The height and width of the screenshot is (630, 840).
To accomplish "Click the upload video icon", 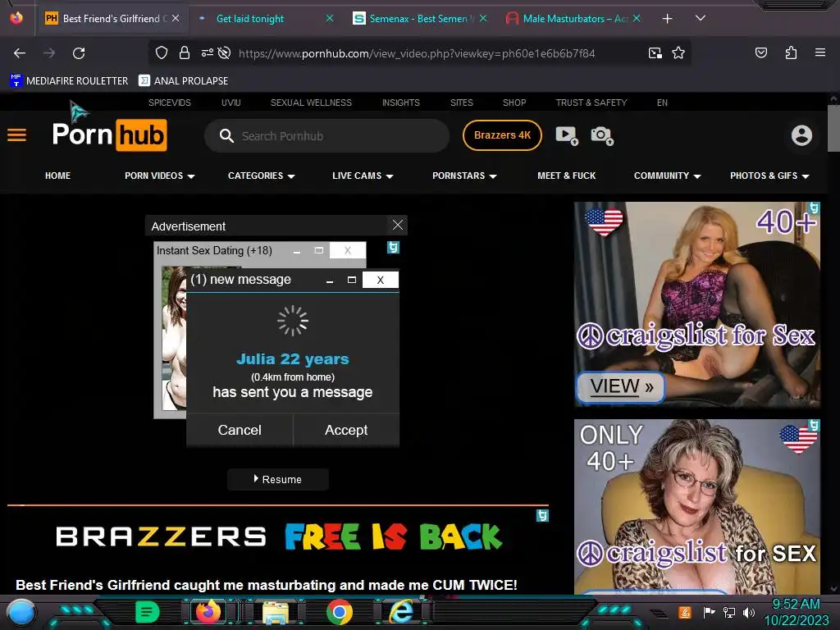I will pos(566,135).
